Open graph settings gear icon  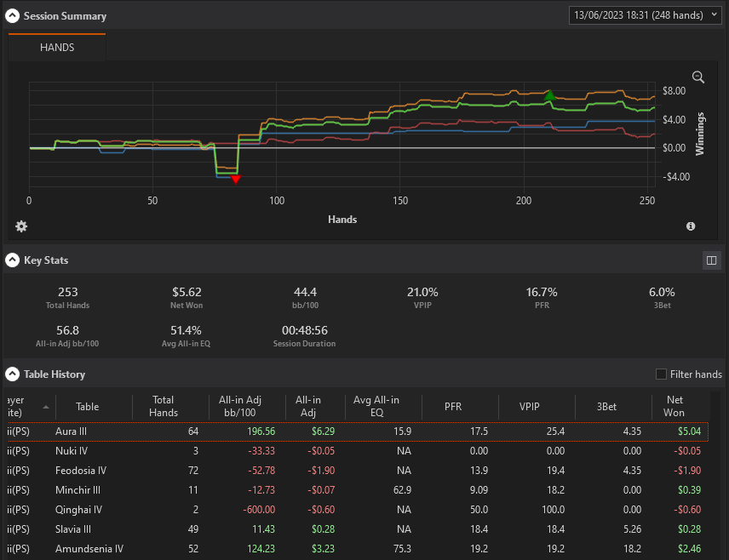point(21,226)
